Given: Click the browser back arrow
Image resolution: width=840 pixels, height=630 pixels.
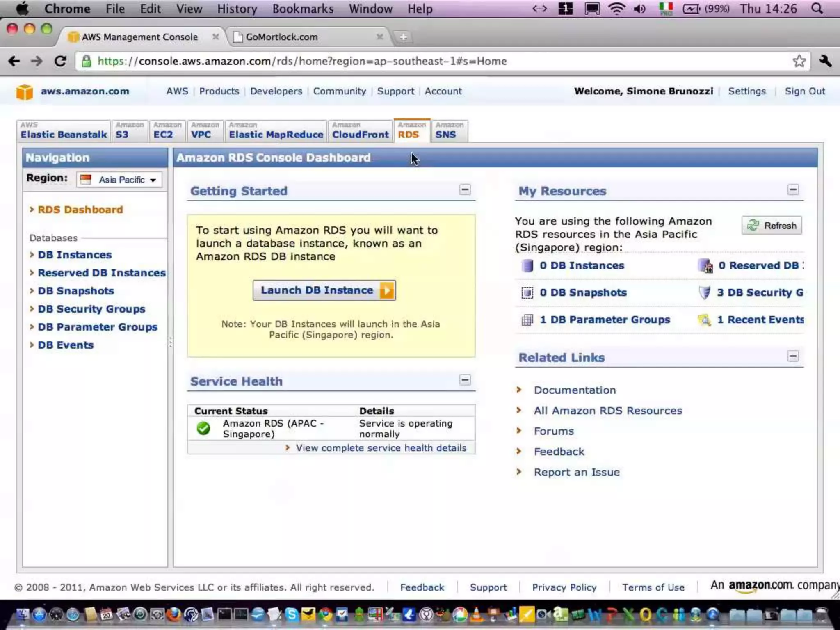Looking at the screenshot, I should [14, 61].
